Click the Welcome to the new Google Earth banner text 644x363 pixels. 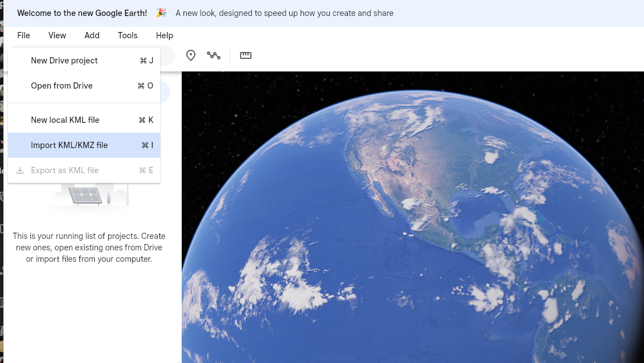(82, 13)
